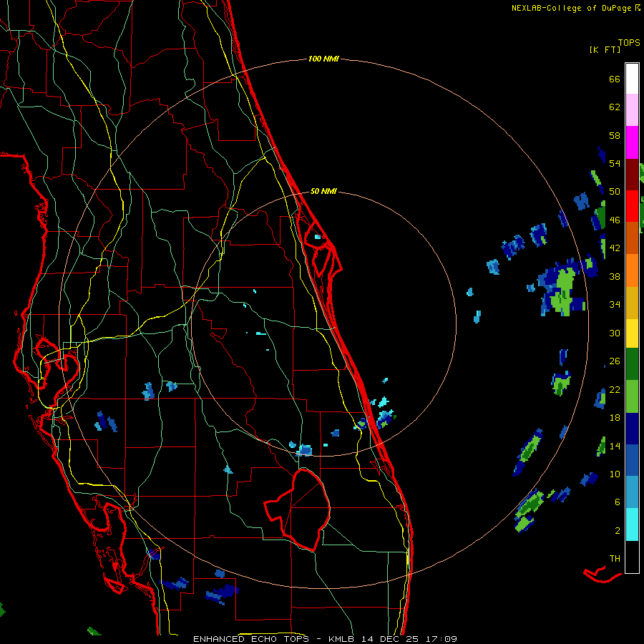Click the Lake Okeechobee red outline

click(x=298, y=509)
